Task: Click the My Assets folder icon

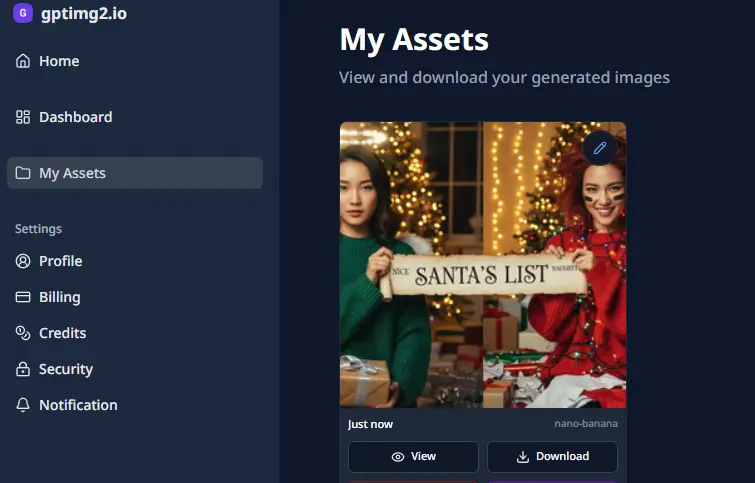Action: coord(23,173)
